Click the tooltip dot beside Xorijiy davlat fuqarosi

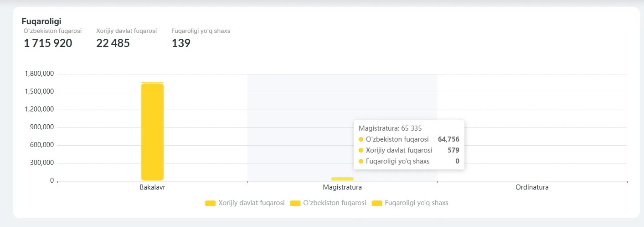coord(361,150)
